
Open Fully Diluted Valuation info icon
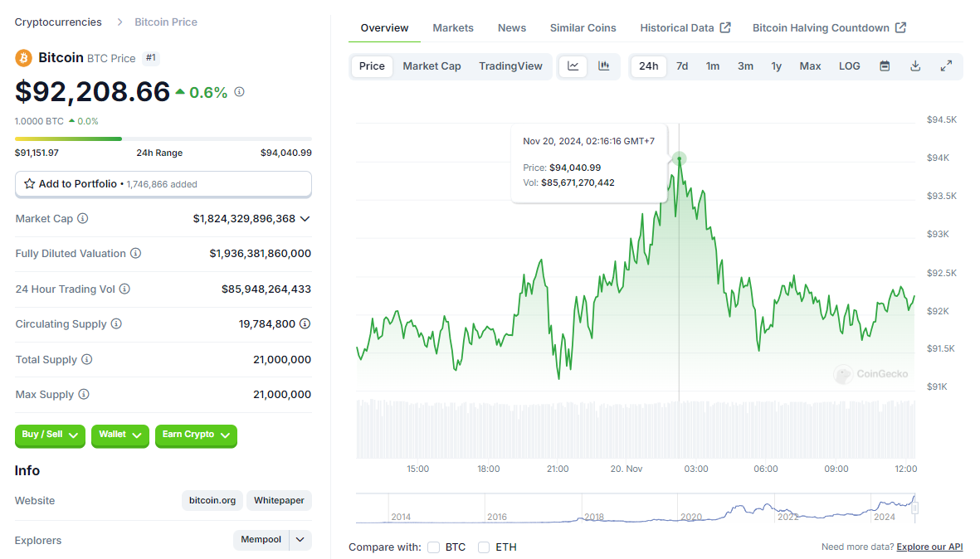tap(135, 254)
